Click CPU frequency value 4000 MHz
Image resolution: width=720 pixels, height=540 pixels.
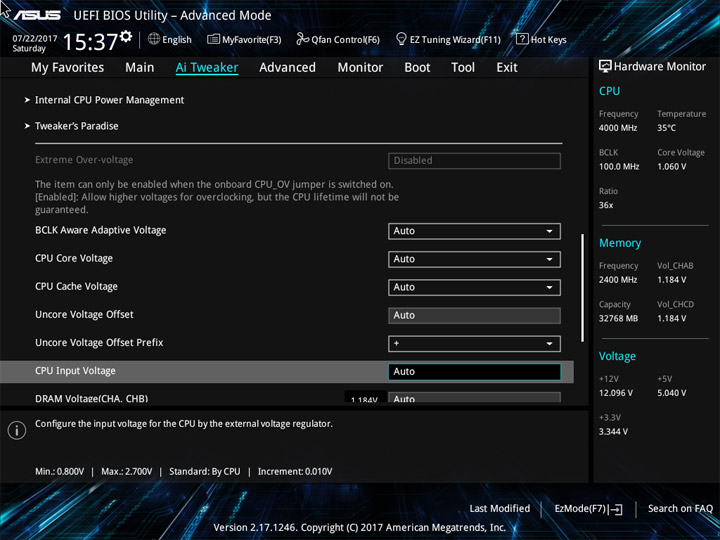click(x=618, y=128)
